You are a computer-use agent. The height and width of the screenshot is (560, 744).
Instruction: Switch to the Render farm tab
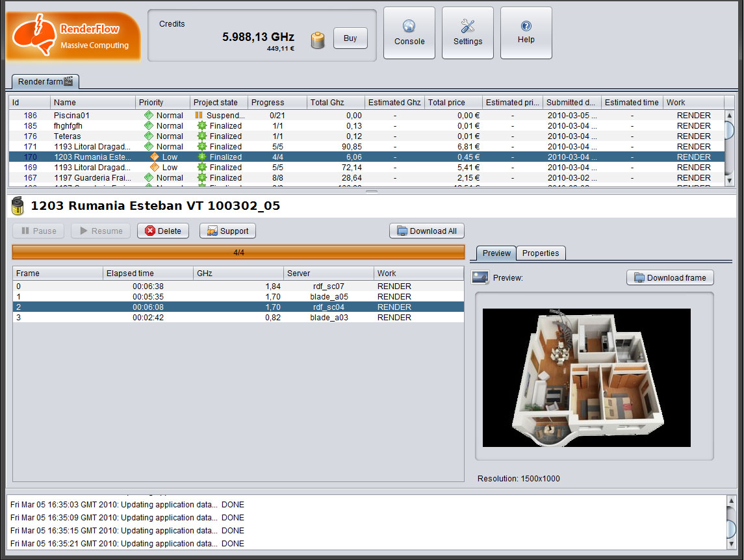tap(45, 82)
